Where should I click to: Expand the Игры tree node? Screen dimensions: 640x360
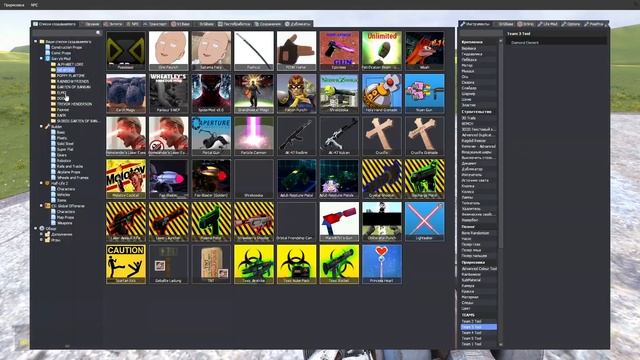pyautogui.click(x=41, y=240)
